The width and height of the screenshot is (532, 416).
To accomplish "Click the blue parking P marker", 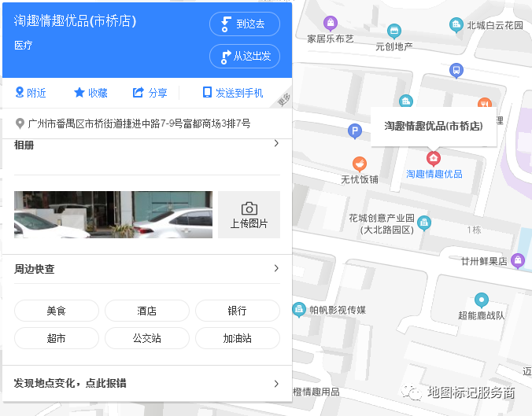I will point(355,131).
